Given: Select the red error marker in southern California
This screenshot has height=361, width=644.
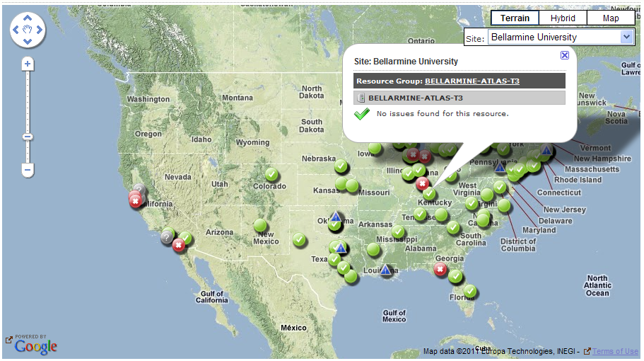Looking at the screenshot, I should pyautogui.click(x=178, y=245).
